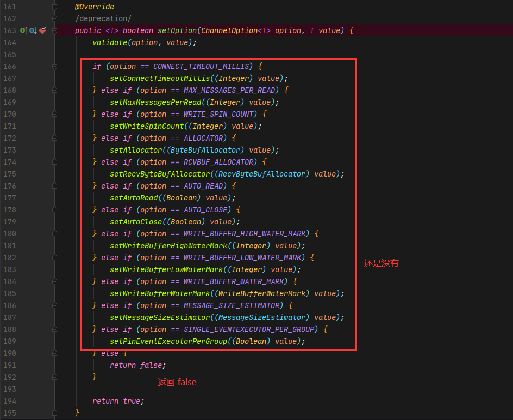The width and height of the screenshot is (513, 420).
Task: Click the red check-mark gutter icon beside setOption
Action: point(42,30)
